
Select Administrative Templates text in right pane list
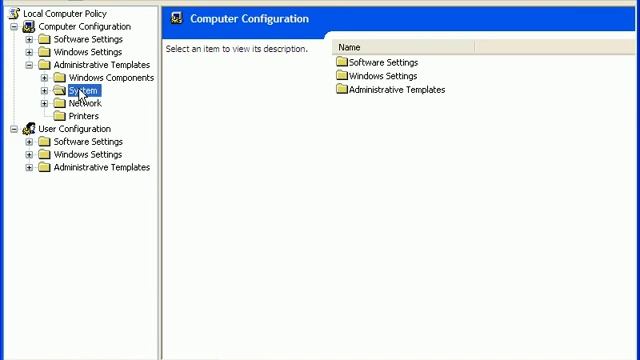click(397, 89)
